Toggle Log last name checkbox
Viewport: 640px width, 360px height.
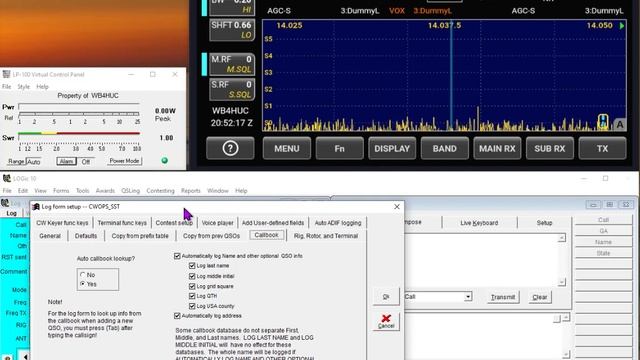[x=192, y=266]
